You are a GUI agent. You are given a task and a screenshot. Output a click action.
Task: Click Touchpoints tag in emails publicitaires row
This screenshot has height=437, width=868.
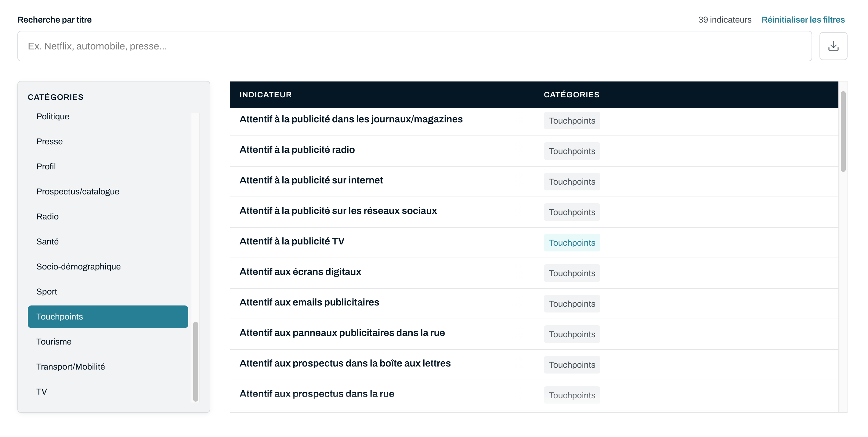point(572,304)
